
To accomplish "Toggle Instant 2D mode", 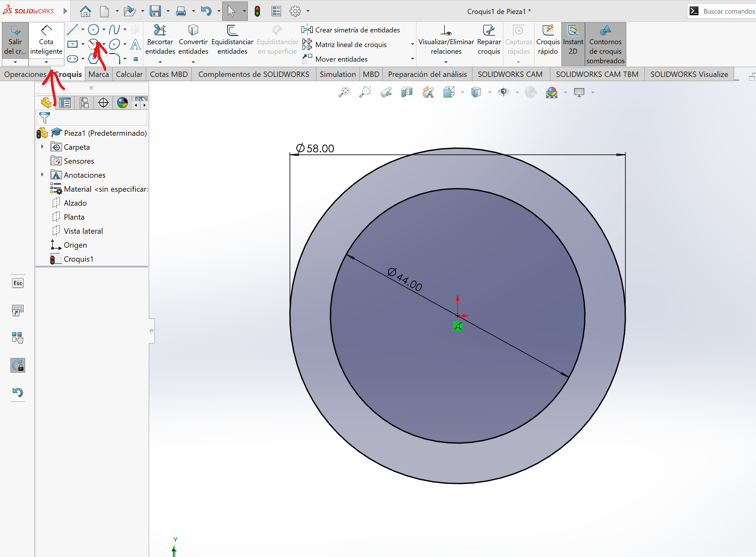I will [x=573, y=44].
